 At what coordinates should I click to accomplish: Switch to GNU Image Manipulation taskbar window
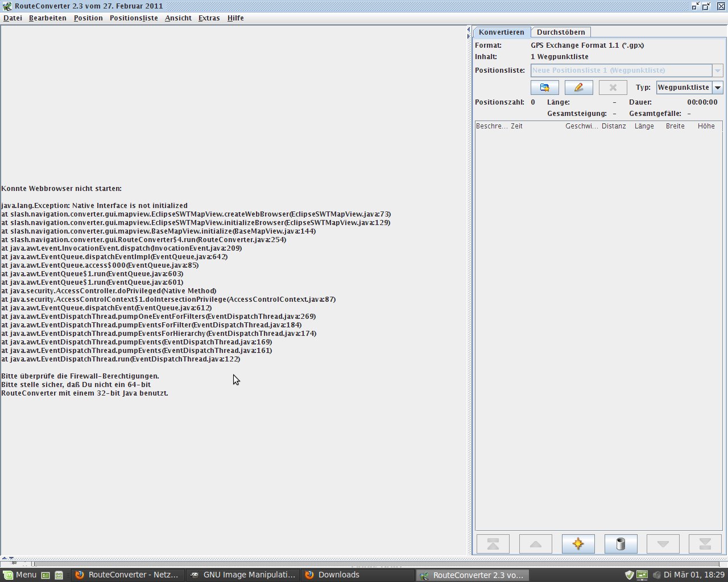(x=243, y=575)
